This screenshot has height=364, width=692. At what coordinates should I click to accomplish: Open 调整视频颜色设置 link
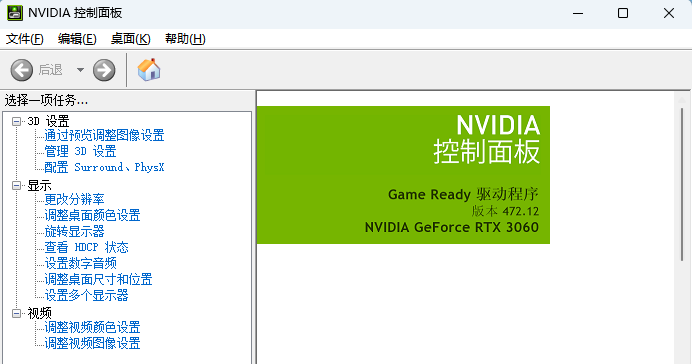(x=92, y=327)
